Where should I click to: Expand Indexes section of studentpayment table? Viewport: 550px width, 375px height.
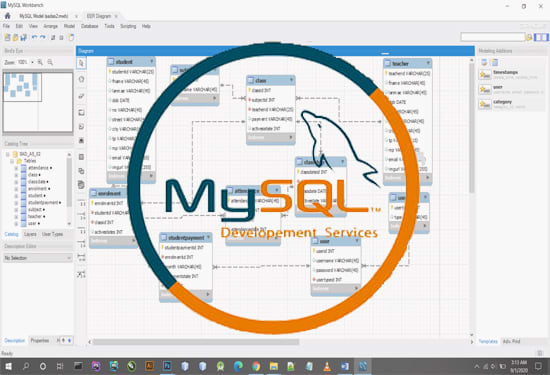point(208,294)
